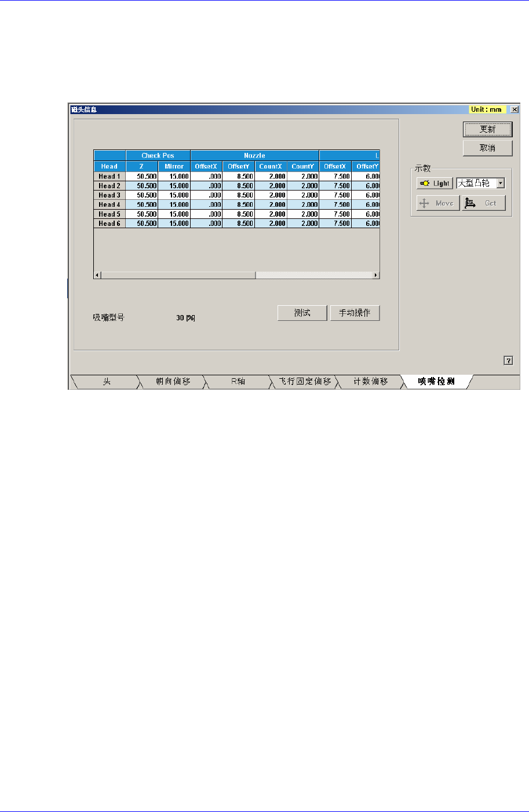This screenshot has height=812, width=529.
Task: Switch to the 头 tab
Action: (107, 382)
